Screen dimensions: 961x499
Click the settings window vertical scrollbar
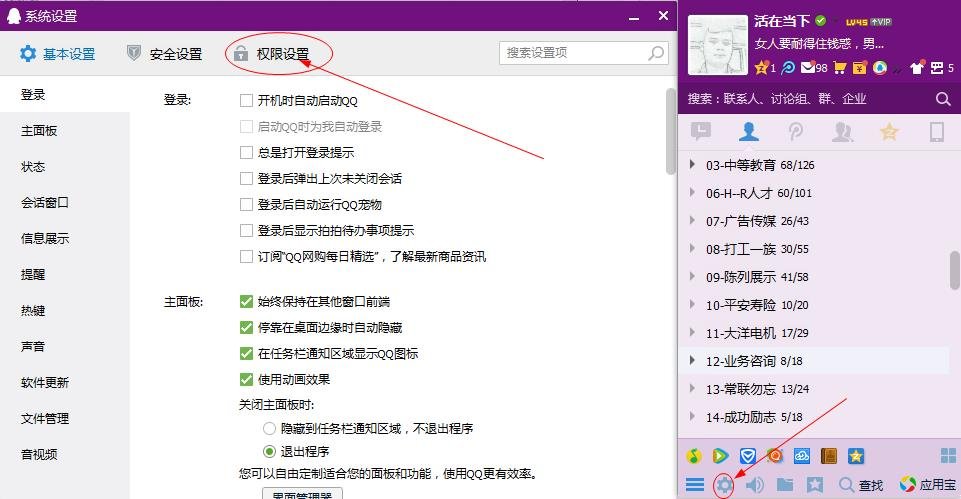coord(670,132)
